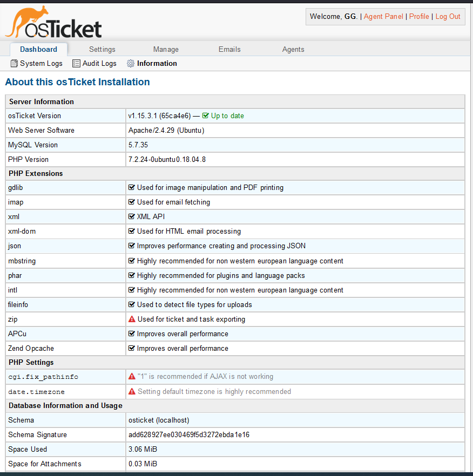Viewport: 473px width, 476px height.
Task: Click the attachments space value 0.03 MiB
Action: coord(143,464)
